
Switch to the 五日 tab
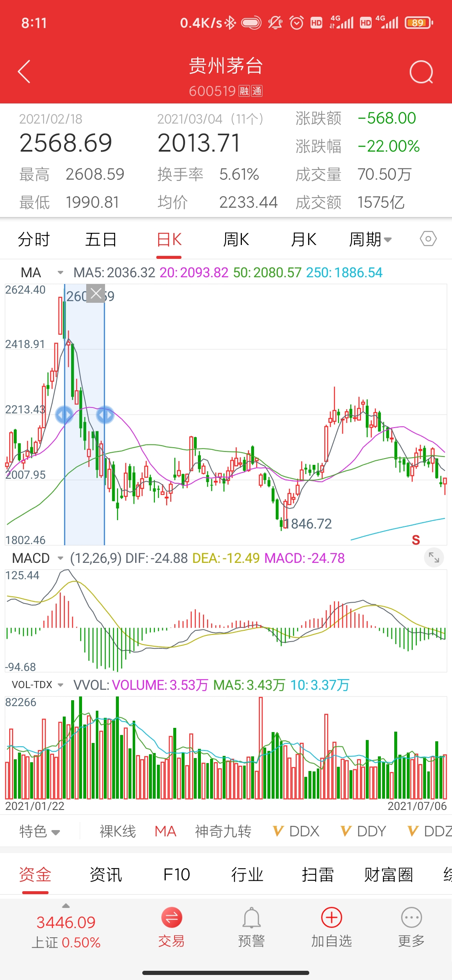[101, 239]
